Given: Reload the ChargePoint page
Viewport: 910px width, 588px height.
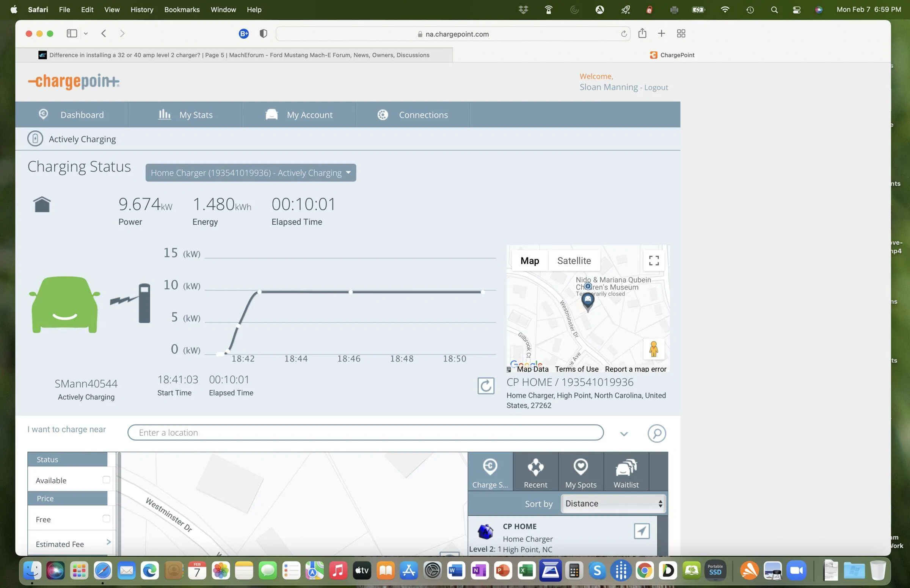Looking at the screenshot, I should tap(623, 34).
